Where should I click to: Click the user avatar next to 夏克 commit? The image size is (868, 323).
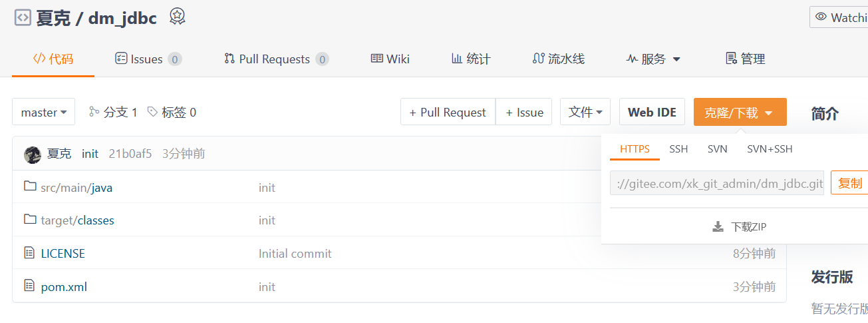click(x=33, y=155)
